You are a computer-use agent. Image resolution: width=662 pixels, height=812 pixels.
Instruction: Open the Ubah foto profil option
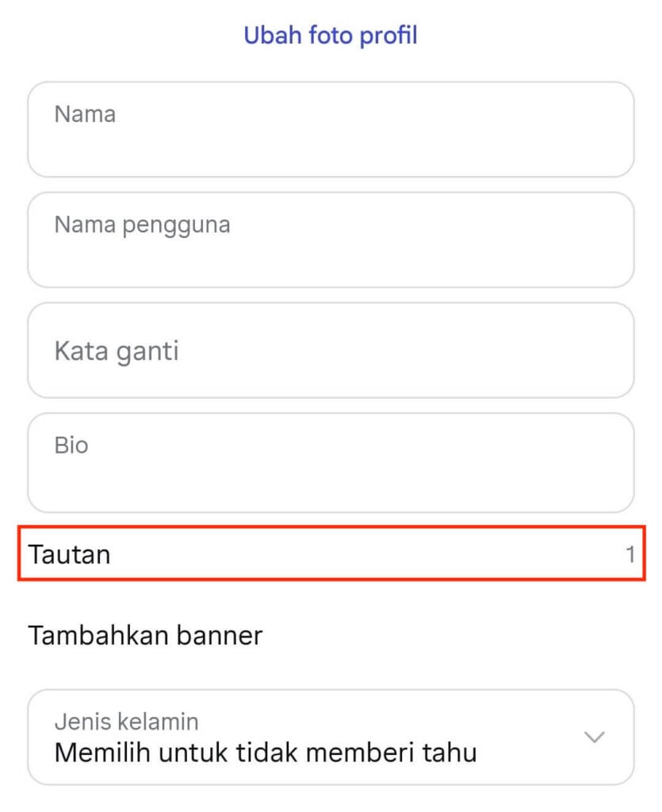pos(331,35)
